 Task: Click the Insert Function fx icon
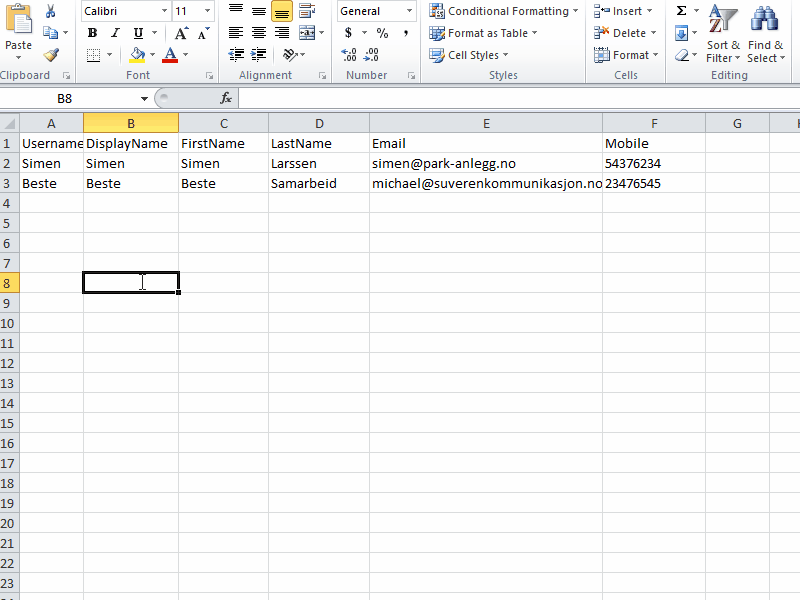pyautogui.click(x=225, y=98)
